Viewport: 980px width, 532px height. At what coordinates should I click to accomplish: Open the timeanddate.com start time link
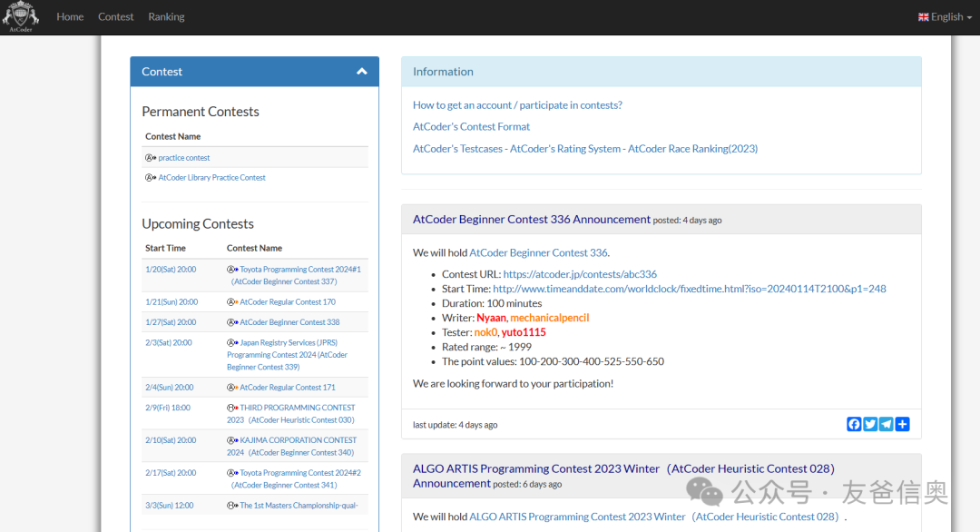[690, 289]
